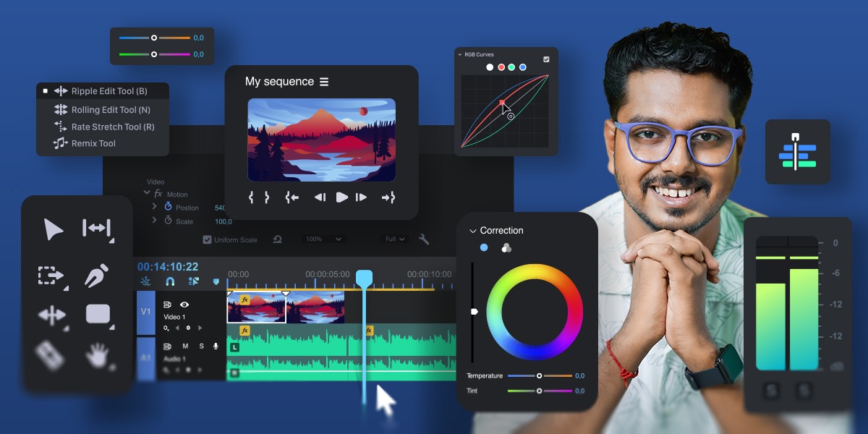Screen dimensions: 868x434
Task: Collapse the Correction section chevron
Action: tap(473, 231)
